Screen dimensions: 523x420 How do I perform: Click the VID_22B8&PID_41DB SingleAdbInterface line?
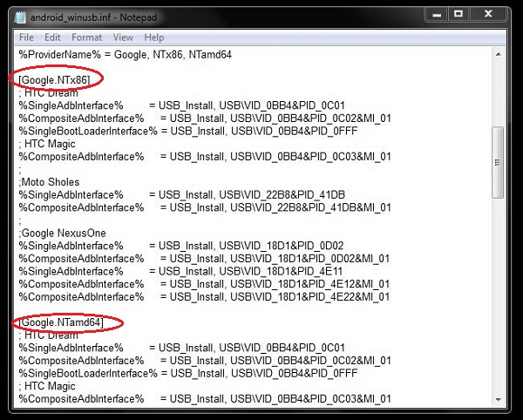[x=182, y=194]
